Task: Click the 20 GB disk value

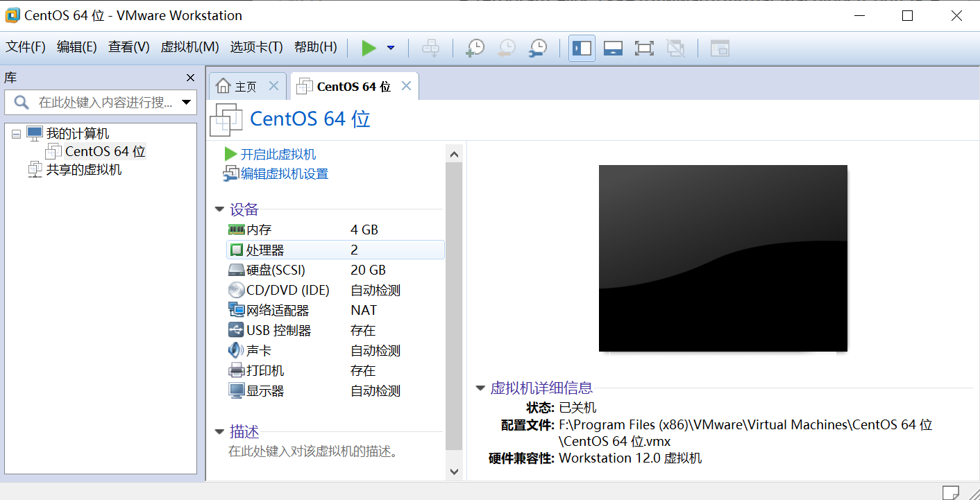Action: pyautogui.click(x=368, y=270)
